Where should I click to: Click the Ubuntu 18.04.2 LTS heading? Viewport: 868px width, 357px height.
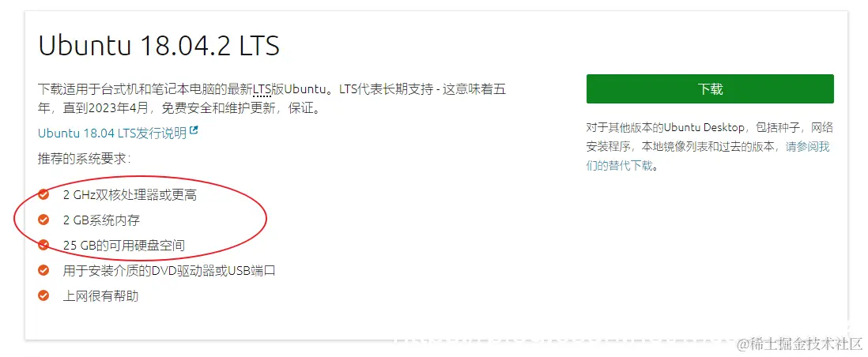(x=159, y=45)
